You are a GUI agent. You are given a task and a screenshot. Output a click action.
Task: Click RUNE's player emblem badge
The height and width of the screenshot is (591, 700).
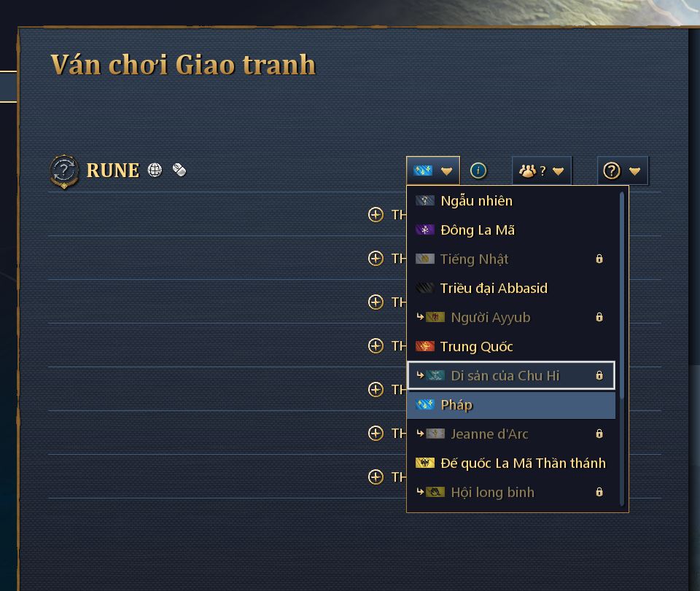(63, 171)
